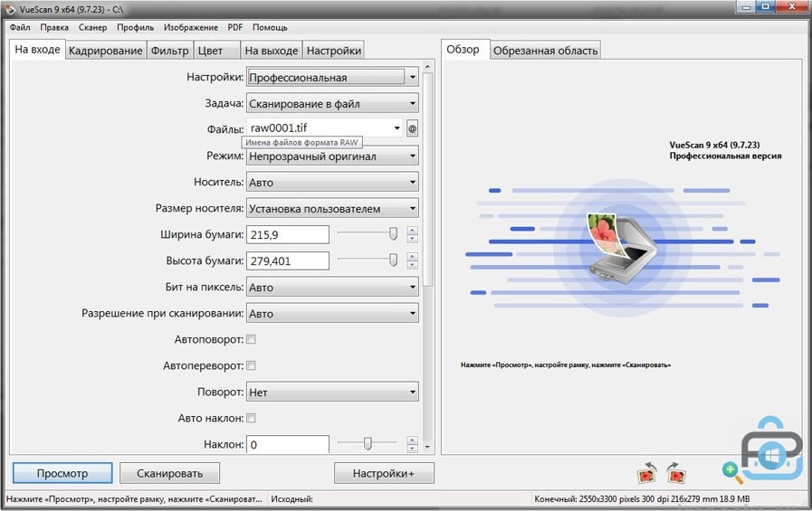Viewport: 812px width, 511px height.
Task: Expand the raw0001.tif file name dropdown arrow
Action: pyautogui.click(x=397, y=128)
